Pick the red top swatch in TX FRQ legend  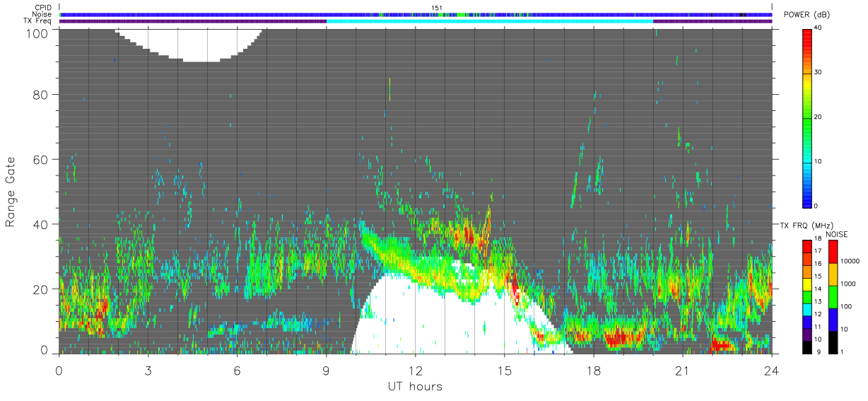point(808,246)
